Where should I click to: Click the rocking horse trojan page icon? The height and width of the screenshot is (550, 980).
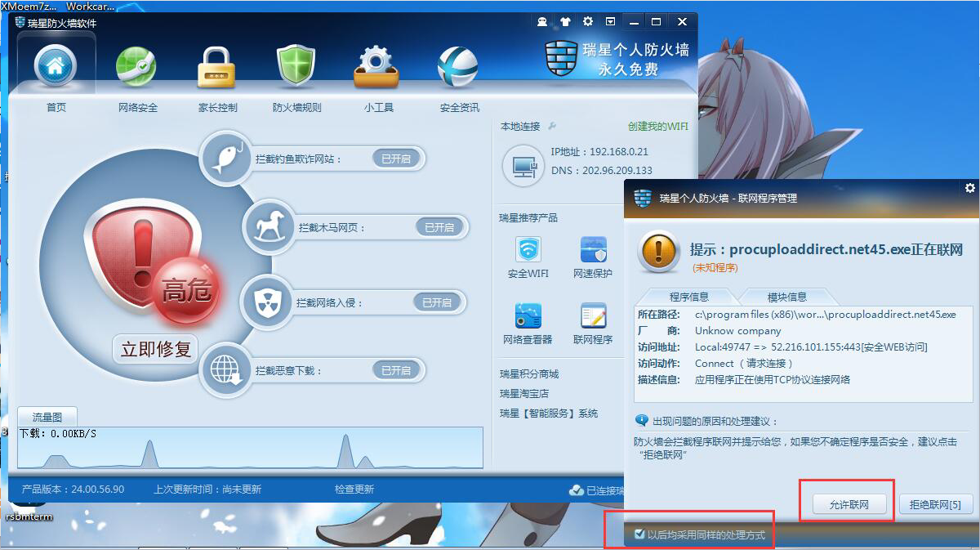(268, 226)
